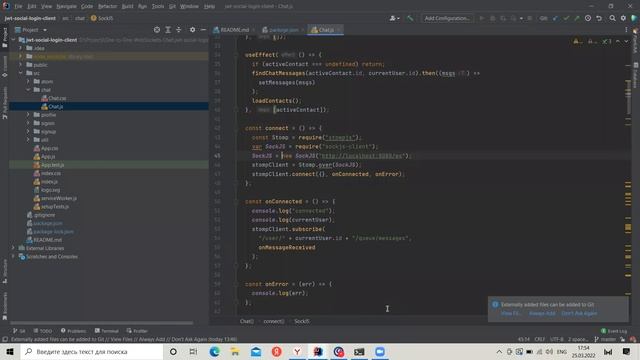Expand the atom folder
This screenshot has width=640, height=360.
pos(28,82)
